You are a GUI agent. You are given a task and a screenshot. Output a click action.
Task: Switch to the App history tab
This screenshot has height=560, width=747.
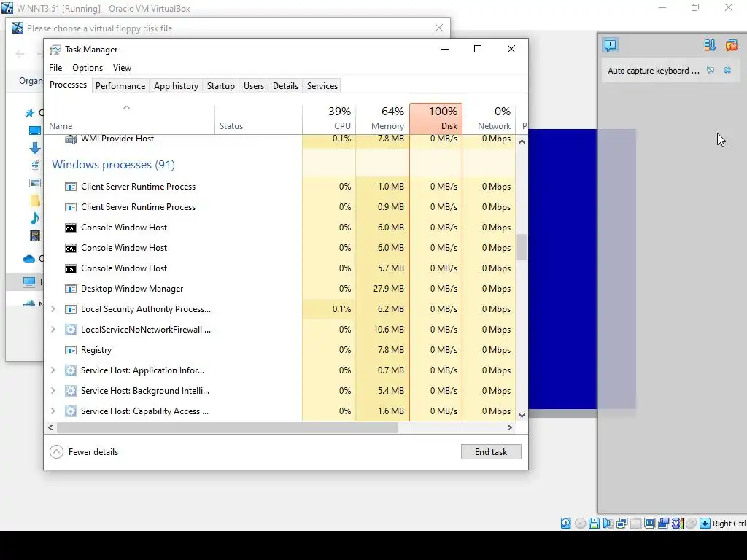pos(176,86)
